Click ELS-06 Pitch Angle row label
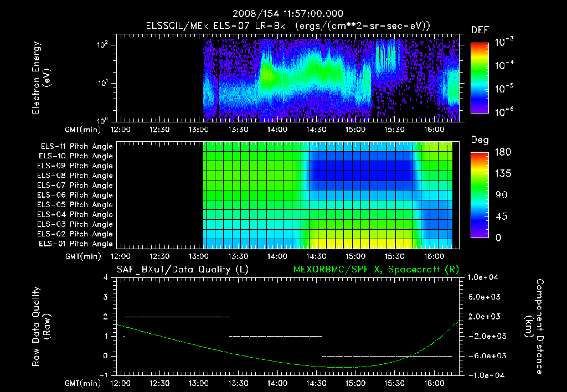 click(75, 195)
